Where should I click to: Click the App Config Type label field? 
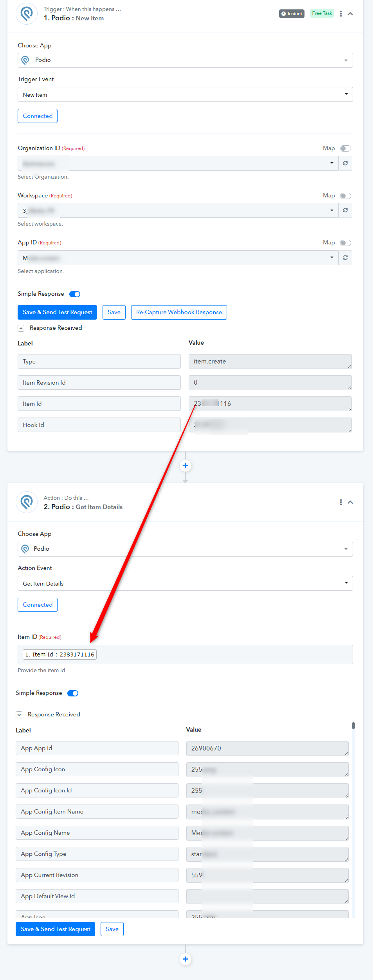tap(97, 854)
